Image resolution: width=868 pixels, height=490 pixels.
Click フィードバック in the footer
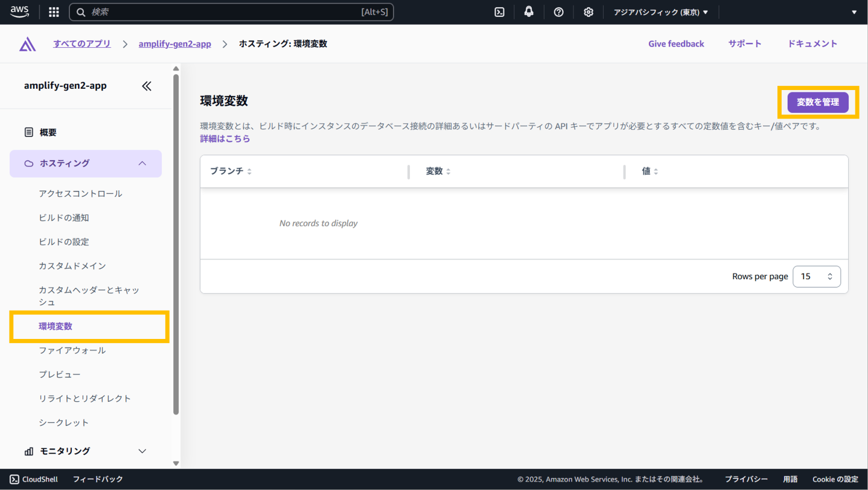(98, 479)
